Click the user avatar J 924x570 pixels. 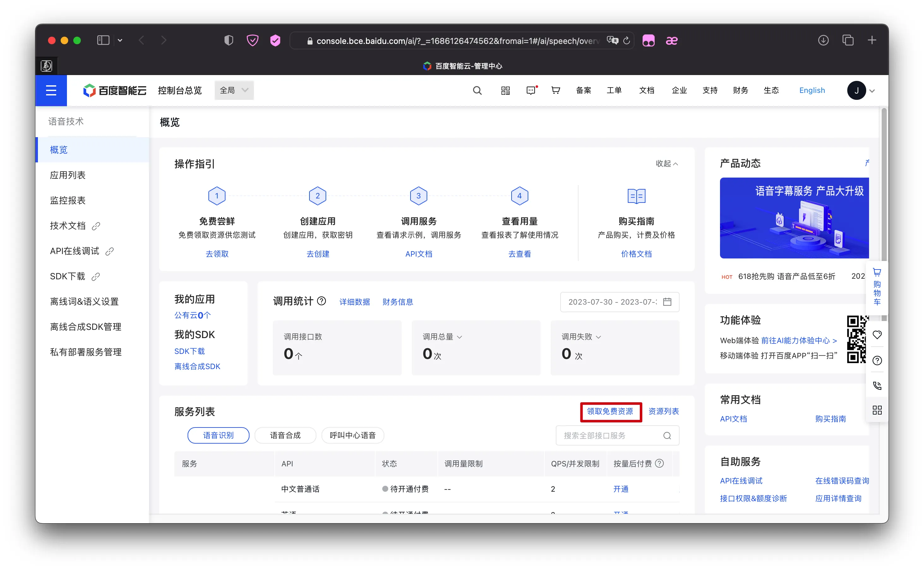pos(856,90)
